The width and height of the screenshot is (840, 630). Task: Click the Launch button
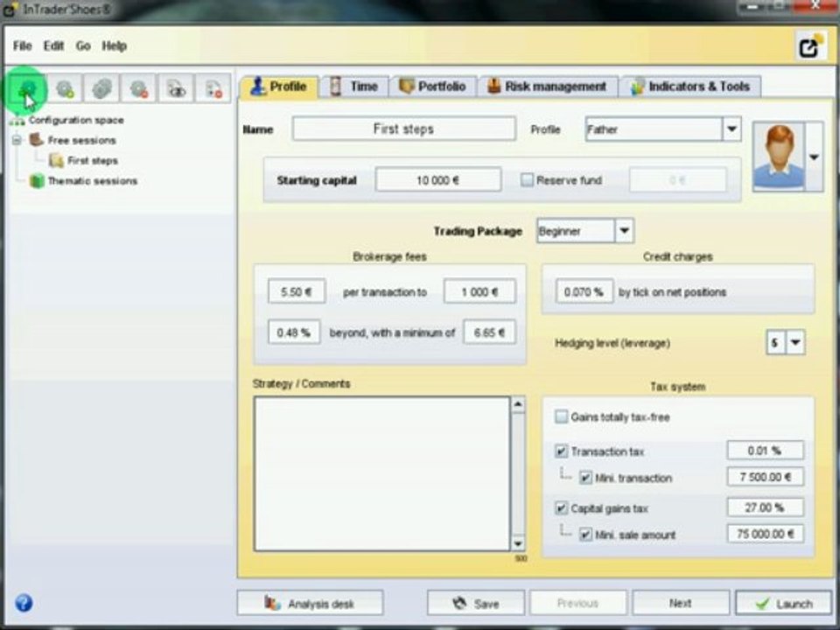coord(784,604)
